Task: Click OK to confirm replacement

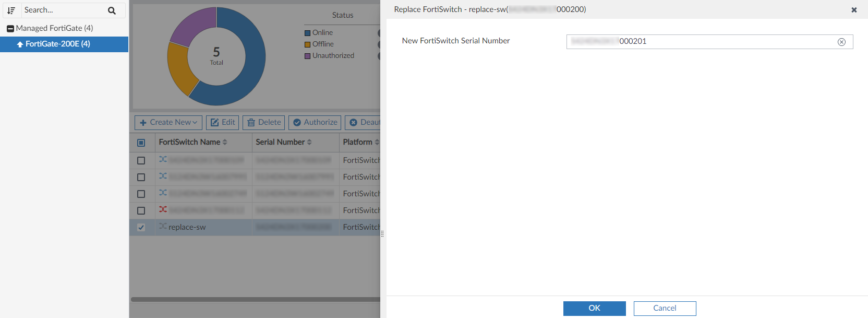Action: 595,308
